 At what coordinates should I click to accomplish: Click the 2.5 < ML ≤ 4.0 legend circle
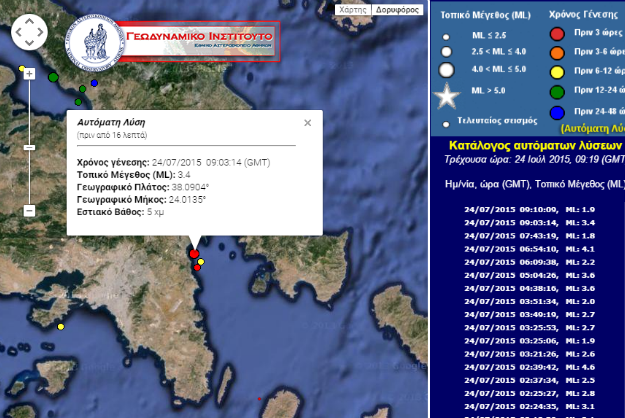[446, 52]
